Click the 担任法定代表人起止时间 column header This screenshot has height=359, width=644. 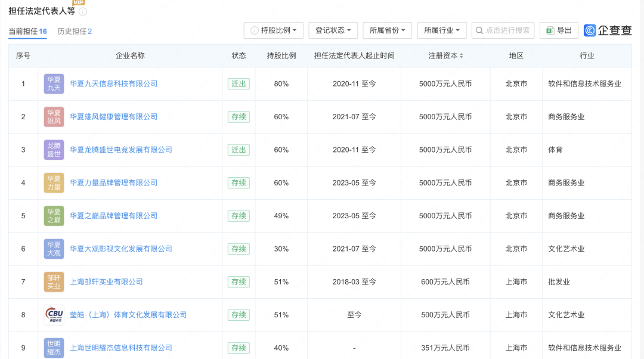(354, 56)
